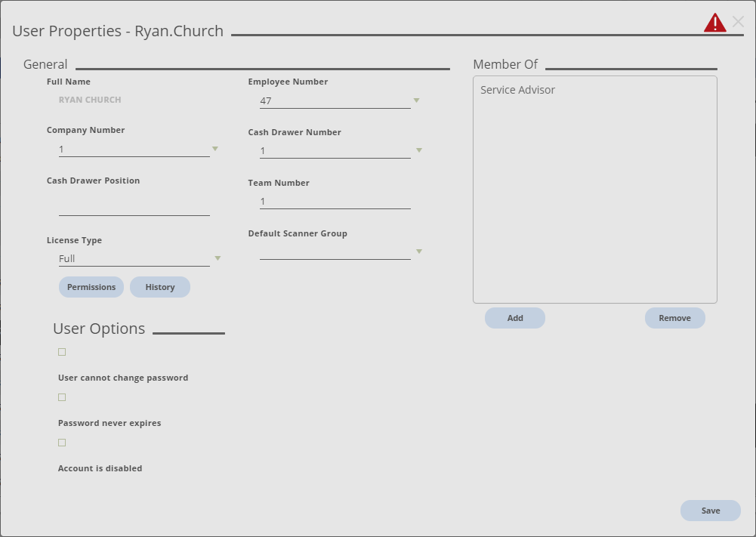
Task: Click the Team Number field
Action: tap(335, 202)
